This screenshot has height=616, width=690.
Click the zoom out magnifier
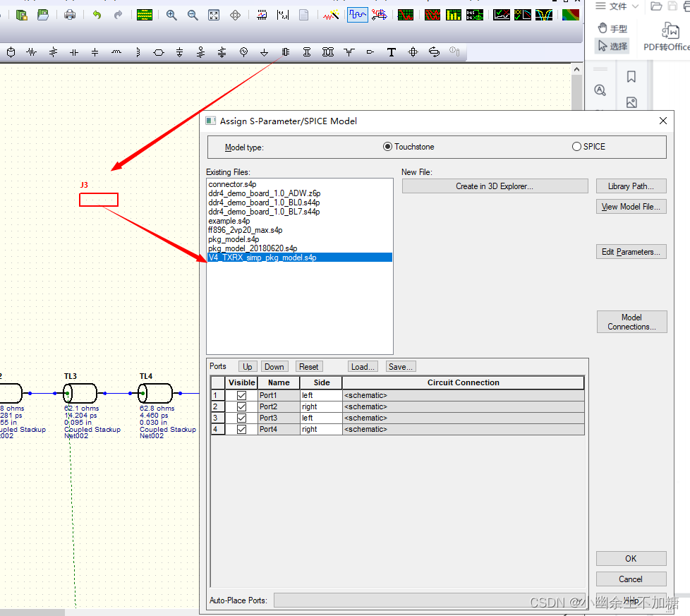(x=193, y=15)
